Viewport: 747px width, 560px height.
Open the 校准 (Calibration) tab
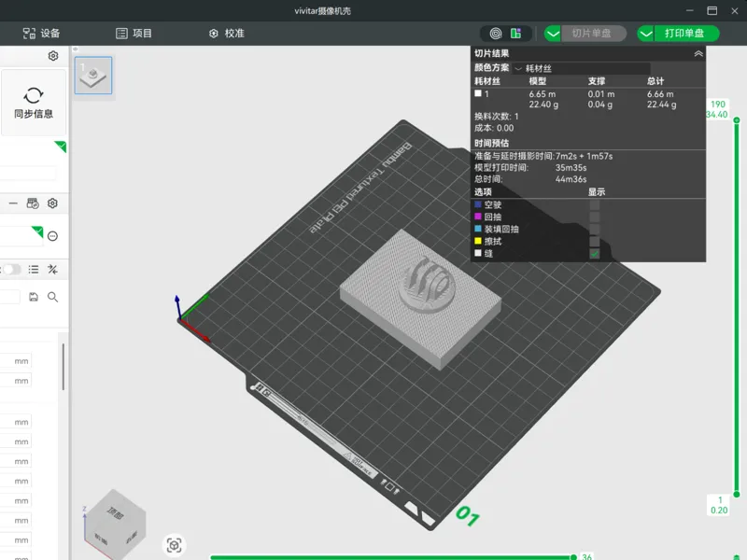(227, 34)
